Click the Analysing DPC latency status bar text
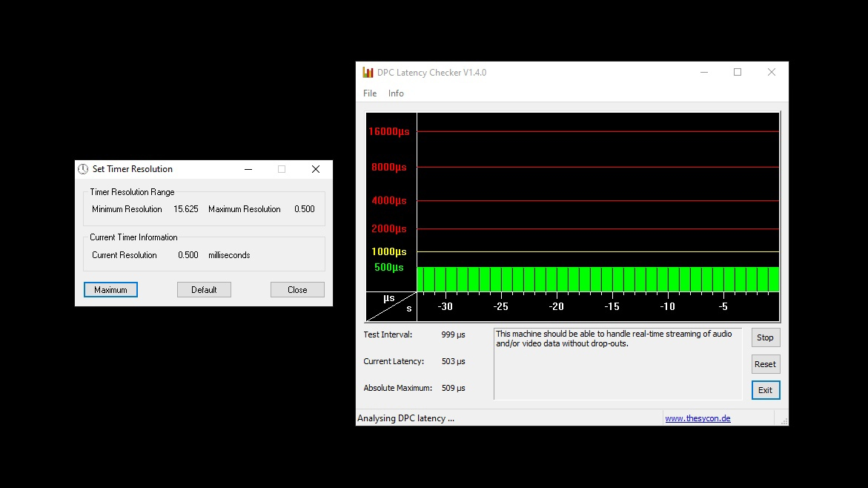This screenshot has width=868, height=488. tap(405, 418)
